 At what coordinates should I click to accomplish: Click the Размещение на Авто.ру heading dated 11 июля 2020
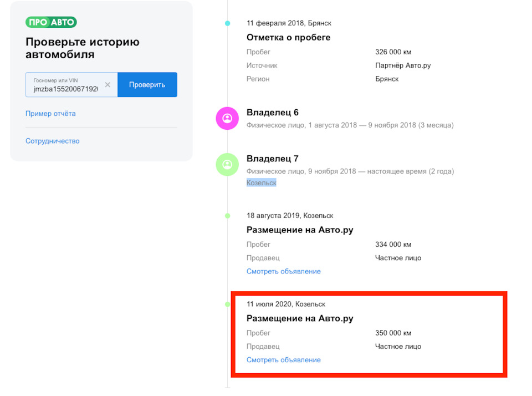(300, 319)
